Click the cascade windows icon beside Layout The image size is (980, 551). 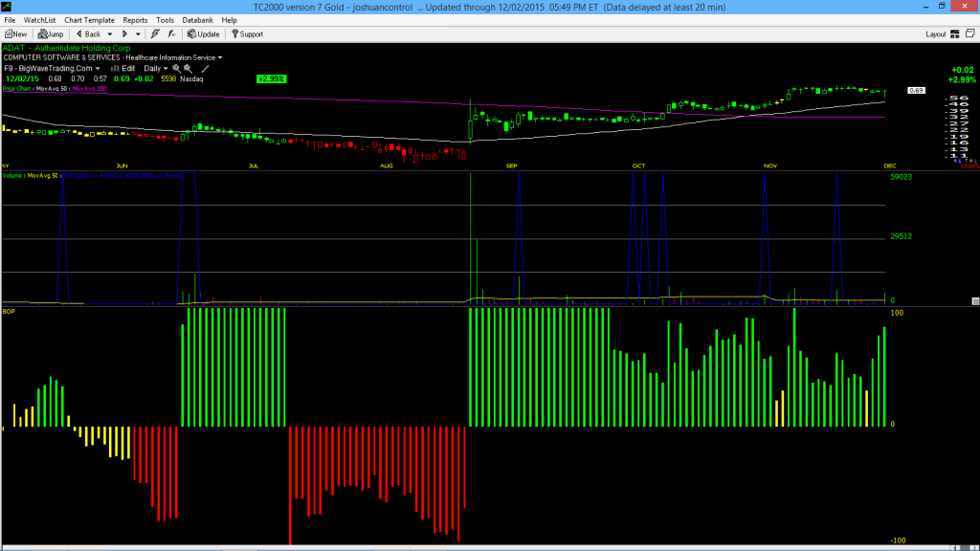[970, 33]
